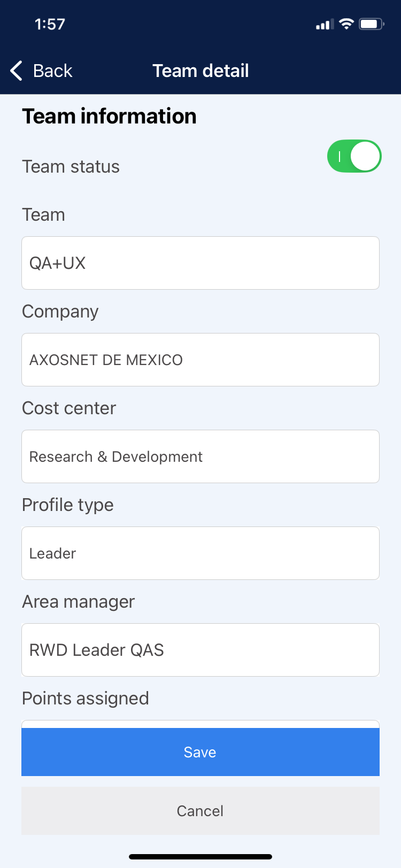Open Area manager field RWD Leader QAS
Image resolution: width=401 pixels, height=868 pixels.
[200, 650]
